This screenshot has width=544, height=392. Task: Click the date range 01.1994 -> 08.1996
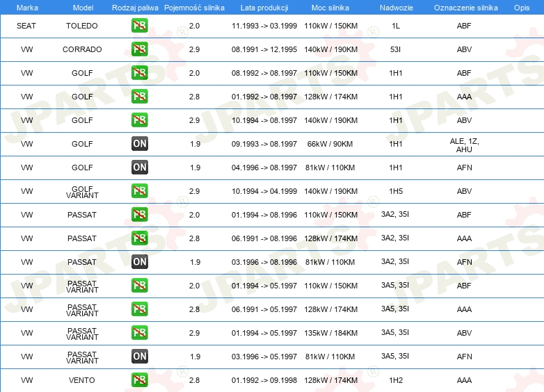coord(264,215)
